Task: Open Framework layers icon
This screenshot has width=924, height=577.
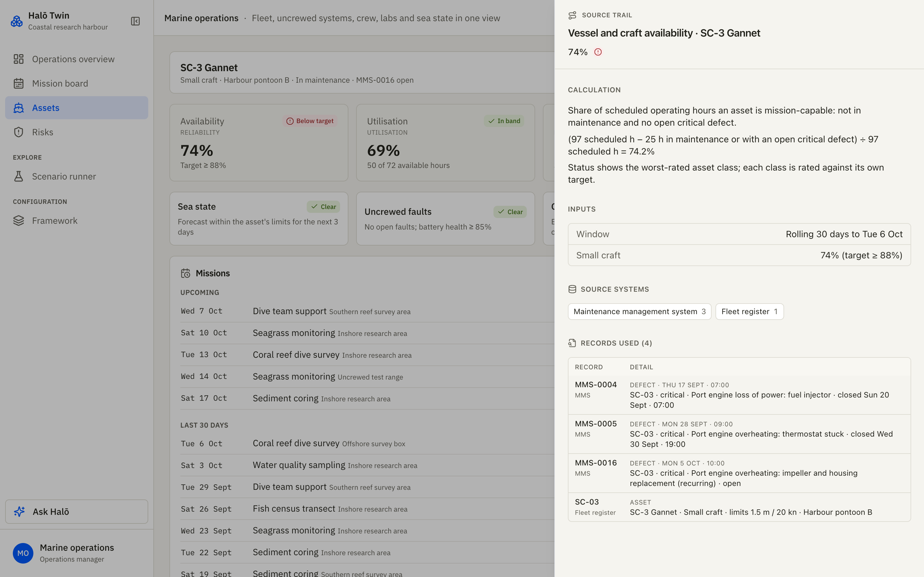Action: pos(19,221)
